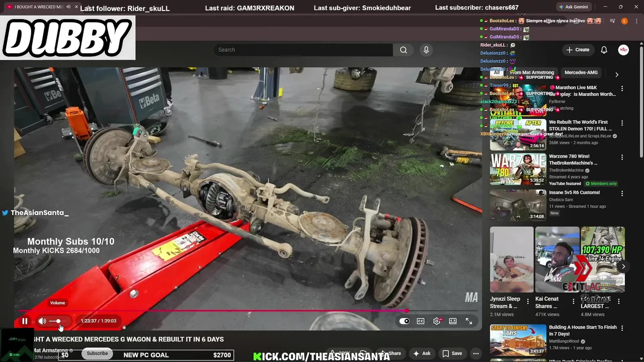Image resolution: width=644 pixels, height=362 pixels.
Task: Select the From Mat Armstrong chip
Action: pos(532,72)
